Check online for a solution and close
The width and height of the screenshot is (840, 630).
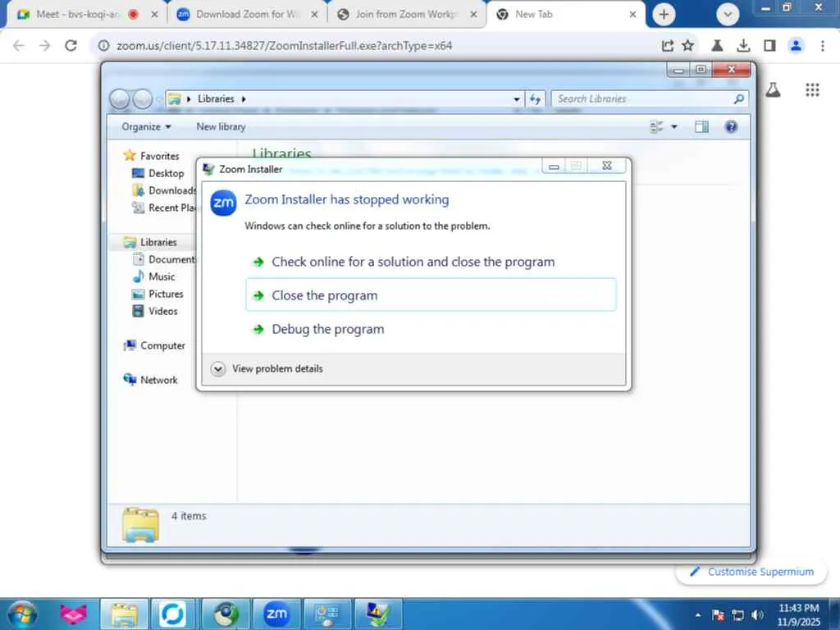click(x=431, y=262)
